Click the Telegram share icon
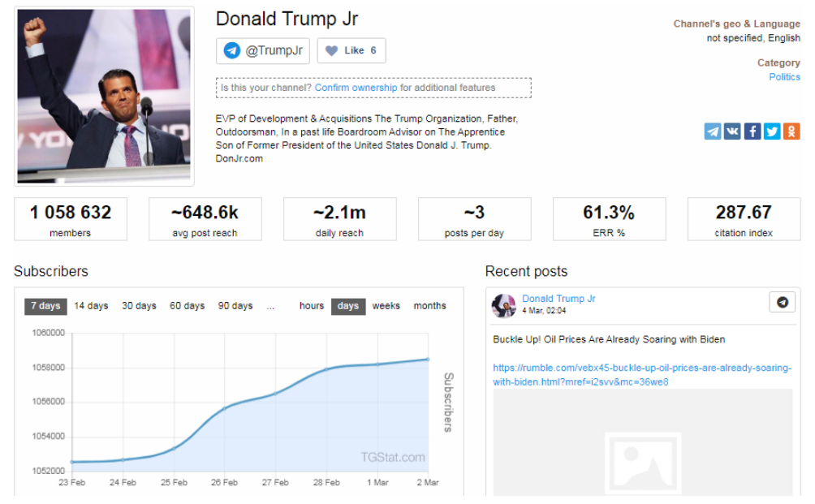 (713, 131)
